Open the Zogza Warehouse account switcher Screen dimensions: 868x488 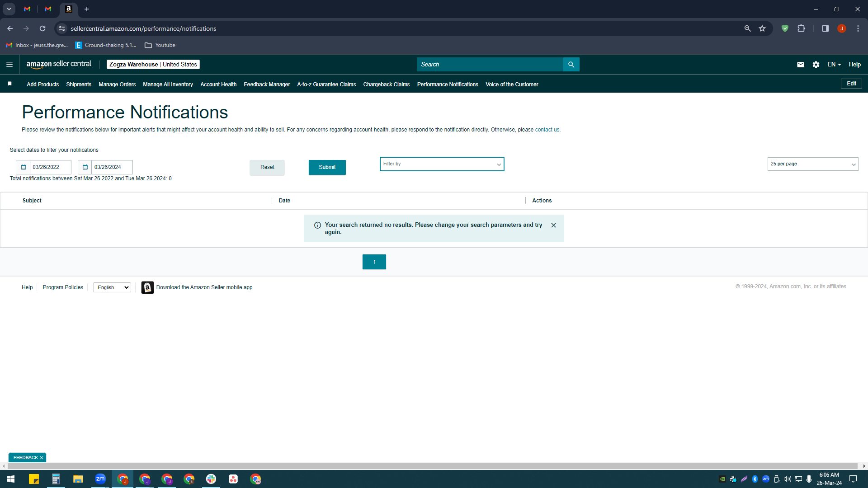tap(153, 65)
